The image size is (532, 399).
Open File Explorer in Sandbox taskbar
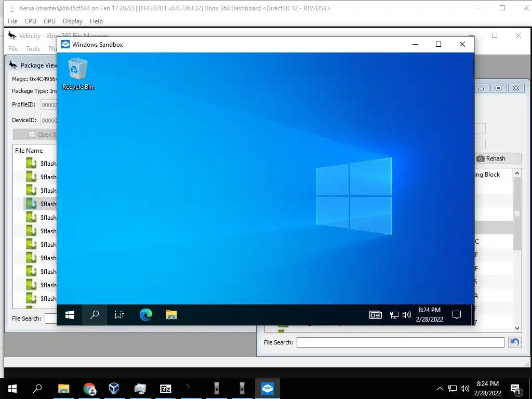click(171, 315)
